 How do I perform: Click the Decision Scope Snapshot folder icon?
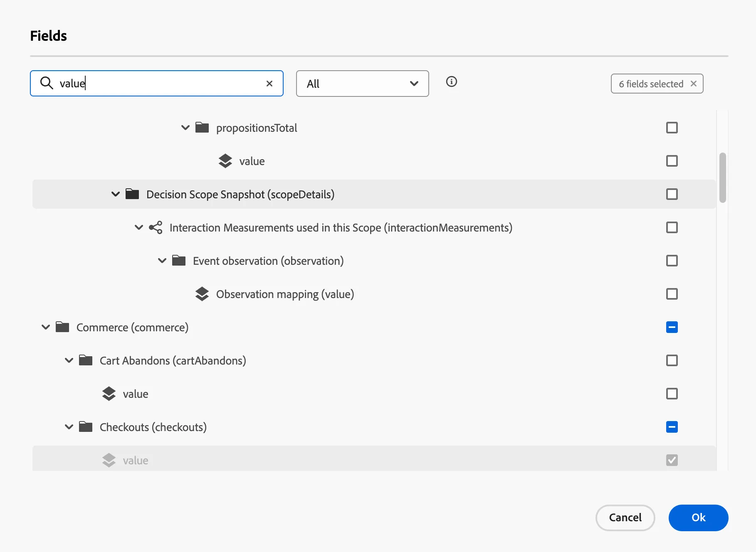[x=132, y=194]
